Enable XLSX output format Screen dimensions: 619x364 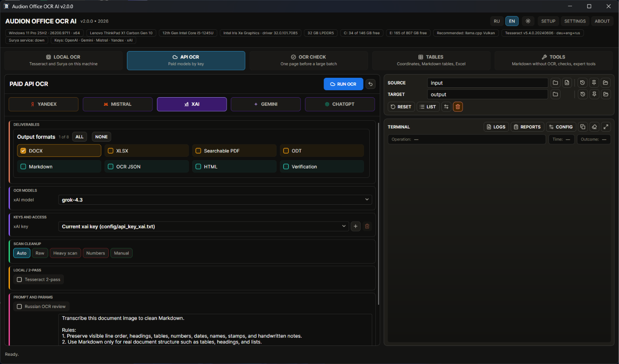147,151
